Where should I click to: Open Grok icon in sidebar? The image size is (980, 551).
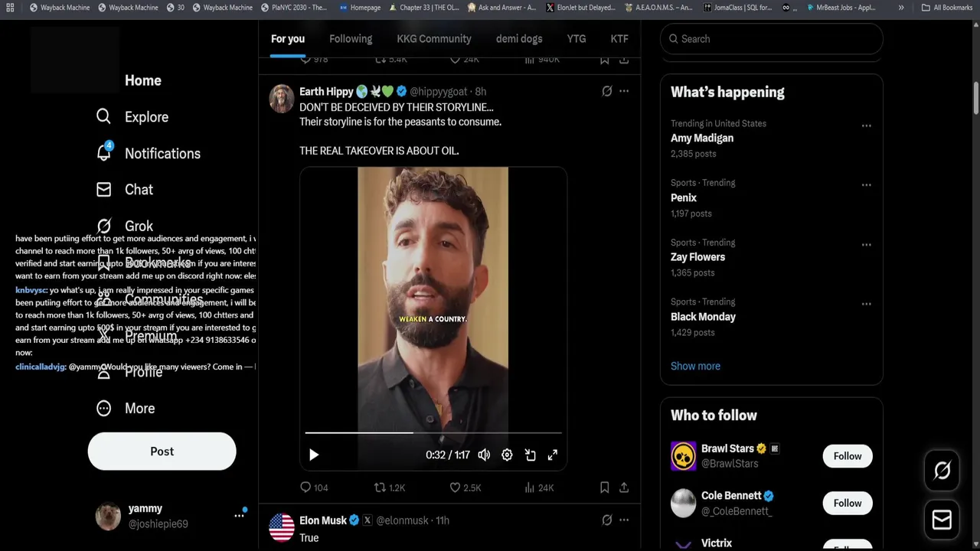coord(104,226)
